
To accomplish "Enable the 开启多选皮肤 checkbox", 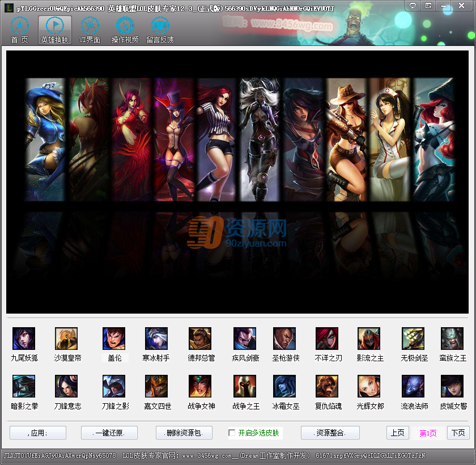I will (x=232, y=433).
